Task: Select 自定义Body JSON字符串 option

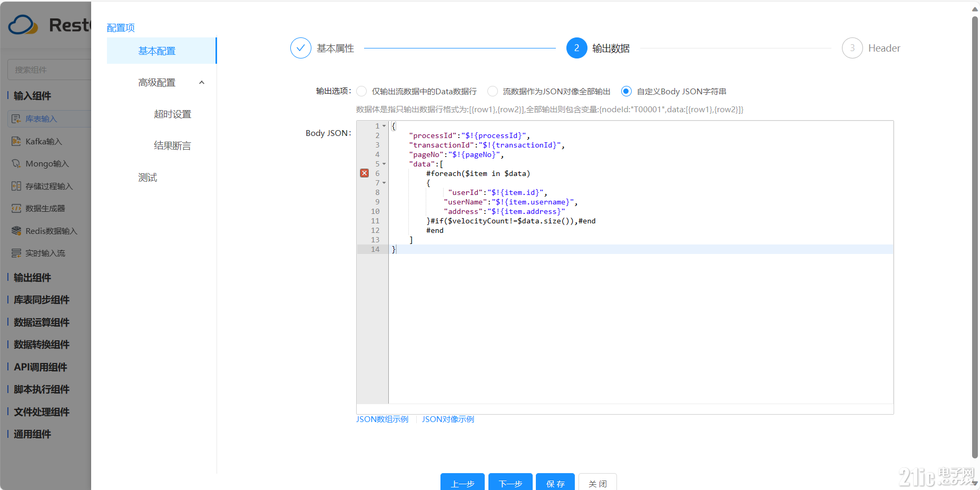Action: 626,91
